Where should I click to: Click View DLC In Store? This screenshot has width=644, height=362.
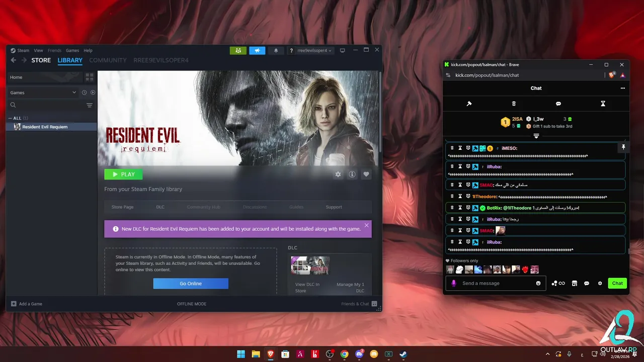(307, 288)
